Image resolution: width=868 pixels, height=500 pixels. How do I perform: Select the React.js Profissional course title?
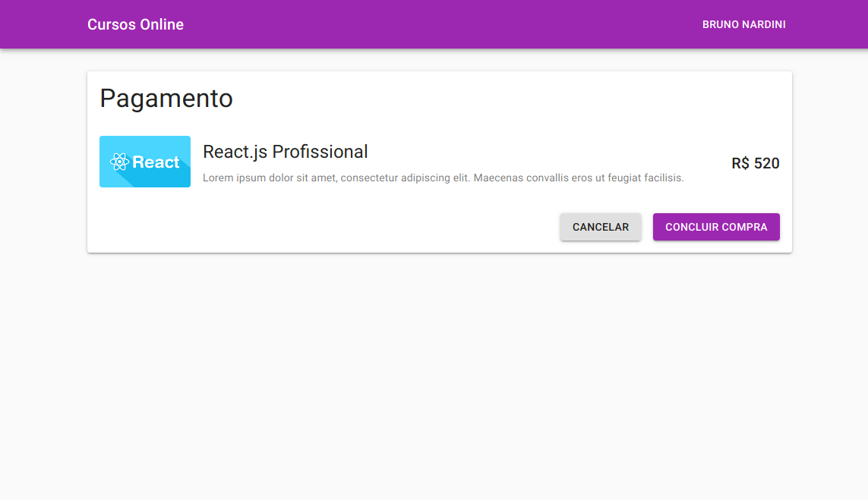click(x=285, y=152)
